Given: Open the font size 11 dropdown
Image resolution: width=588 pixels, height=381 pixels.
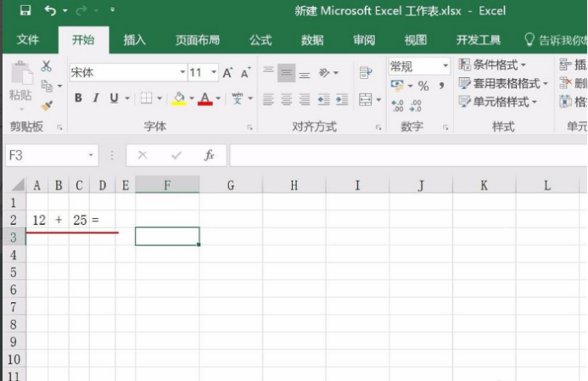Looking at the screenshot, I should click(x=214, y=72).
